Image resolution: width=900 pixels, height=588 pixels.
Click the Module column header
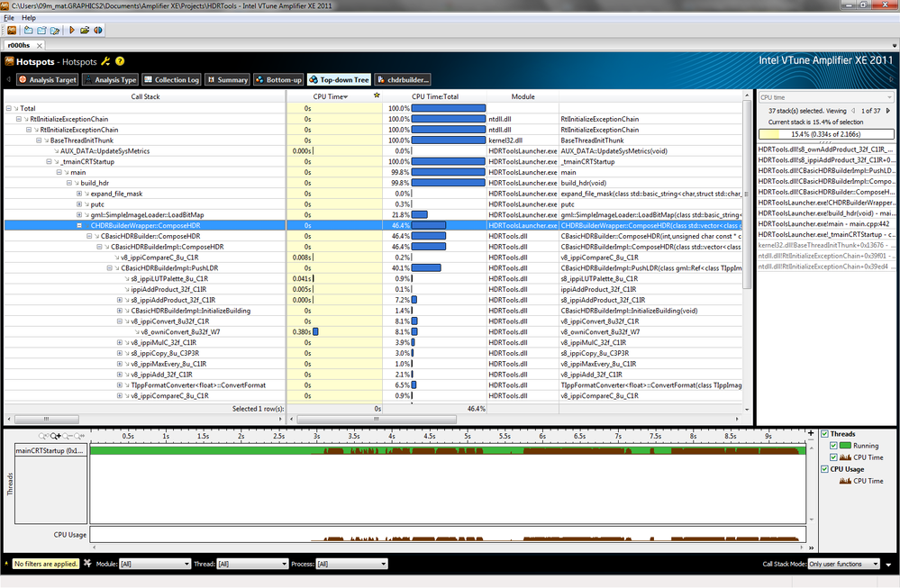click(523, 96)
